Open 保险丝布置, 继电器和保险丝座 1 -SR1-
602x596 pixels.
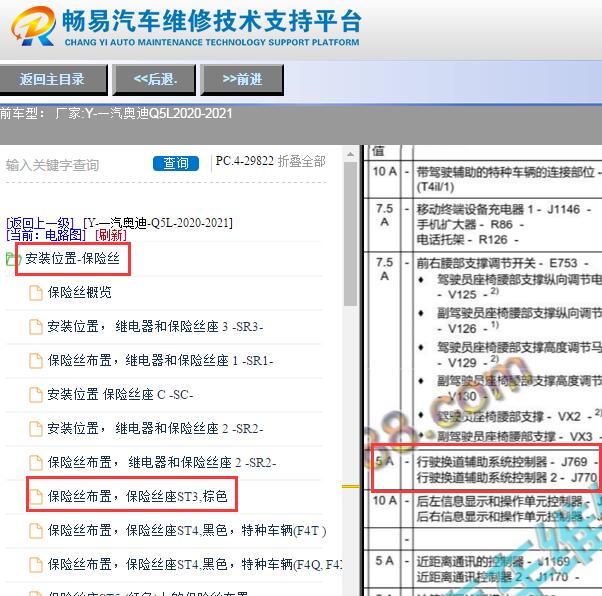click(x=160, y=361)
